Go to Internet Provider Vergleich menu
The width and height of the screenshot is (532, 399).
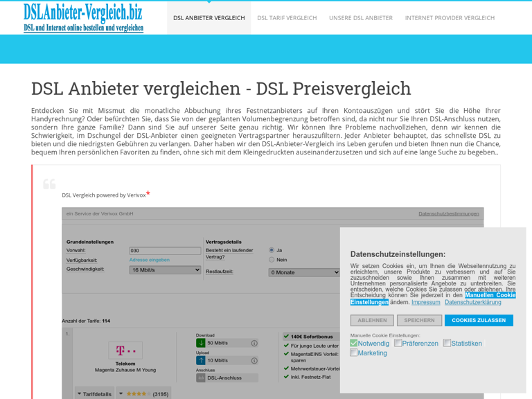pyautogui.click(x=450, y=18)
